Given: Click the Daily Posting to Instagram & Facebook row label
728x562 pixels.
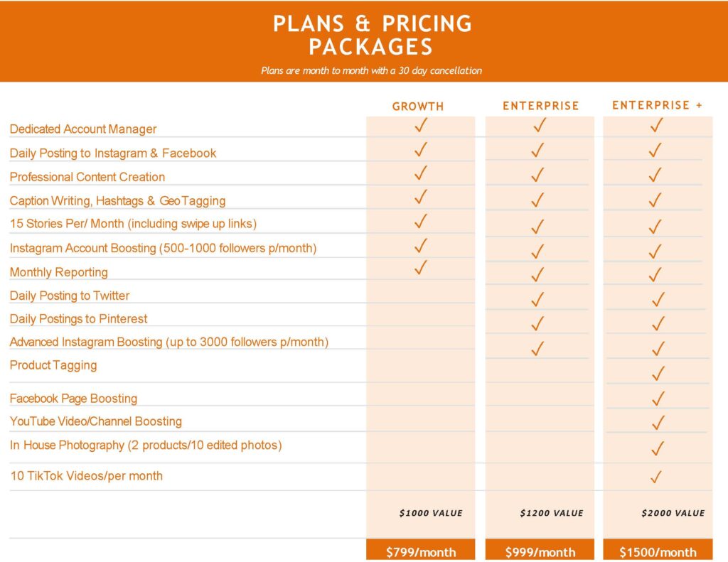Looking at the screenshot, I should [x=113, y=153].
